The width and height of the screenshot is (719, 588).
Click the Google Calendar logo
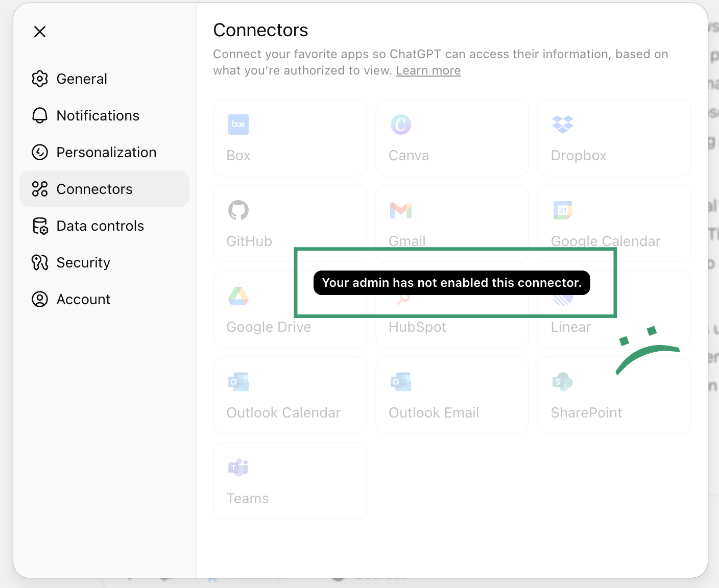[x=563, y=210]
